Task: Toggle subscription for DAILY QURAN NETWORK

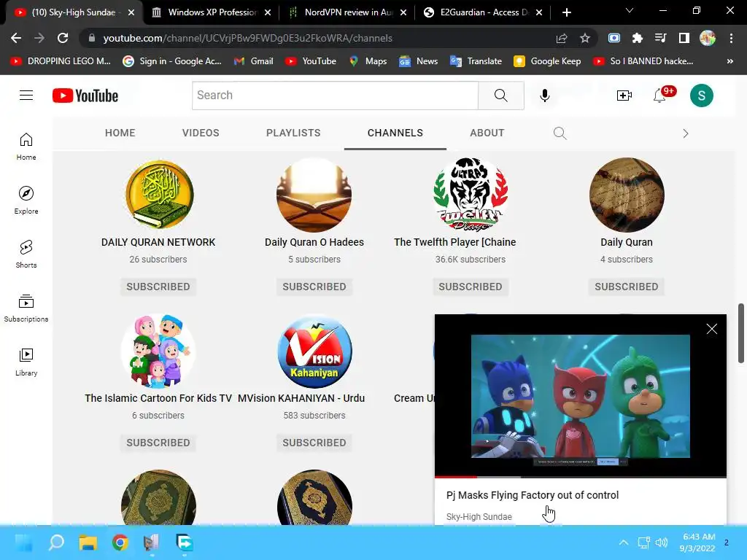Action: point(158,287)
